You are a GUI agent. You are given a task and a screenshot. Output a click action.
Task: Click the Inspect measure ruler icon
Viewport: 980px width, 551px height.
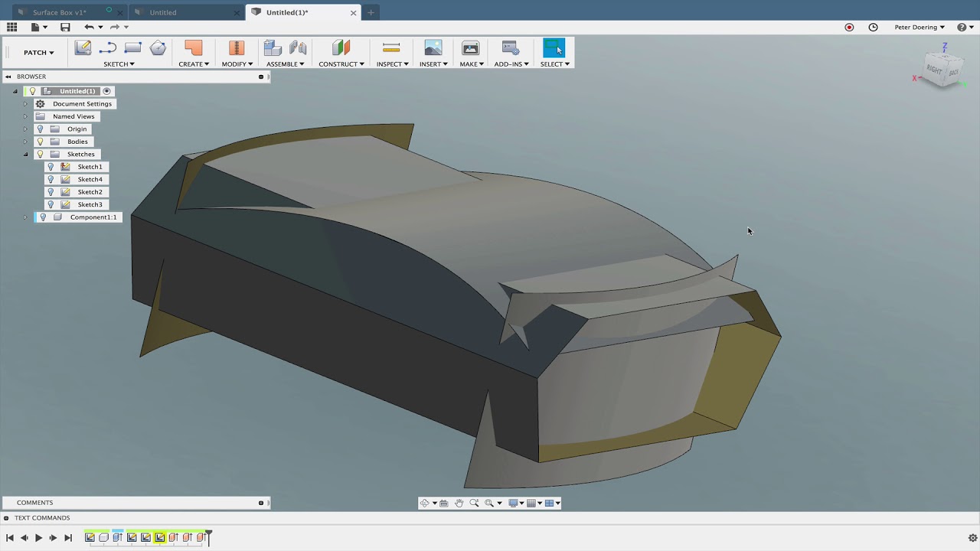(x=391, y=47)
